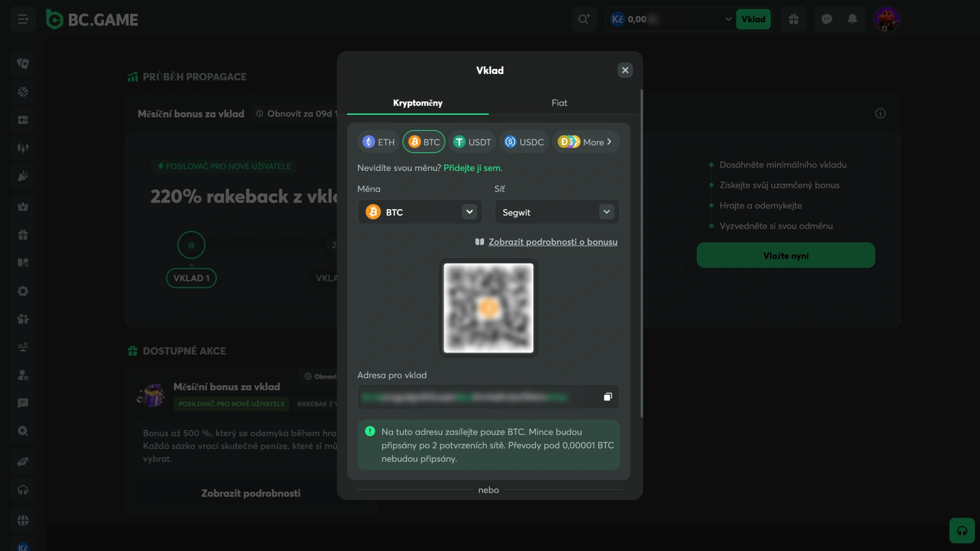Click the deposit dialog scrollbar
The height and width of the screenshot is (551, 980).
click(x=642, y=254)
